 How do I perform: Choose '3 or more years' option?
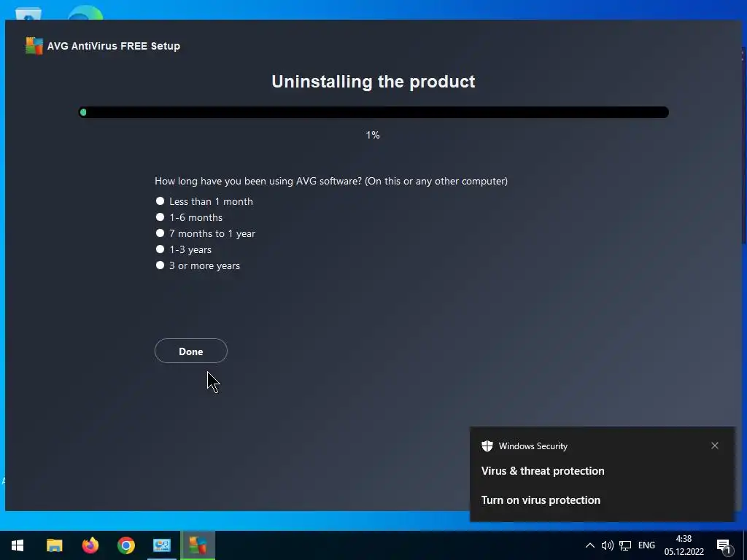pyautogui.click(x=160, y=265)
